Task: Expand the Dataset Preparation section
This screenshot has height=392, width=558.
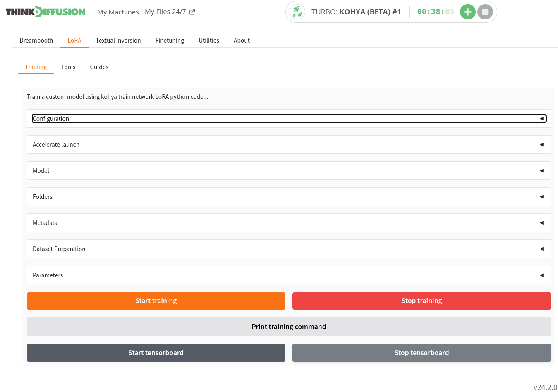Action: pos(289,249)
